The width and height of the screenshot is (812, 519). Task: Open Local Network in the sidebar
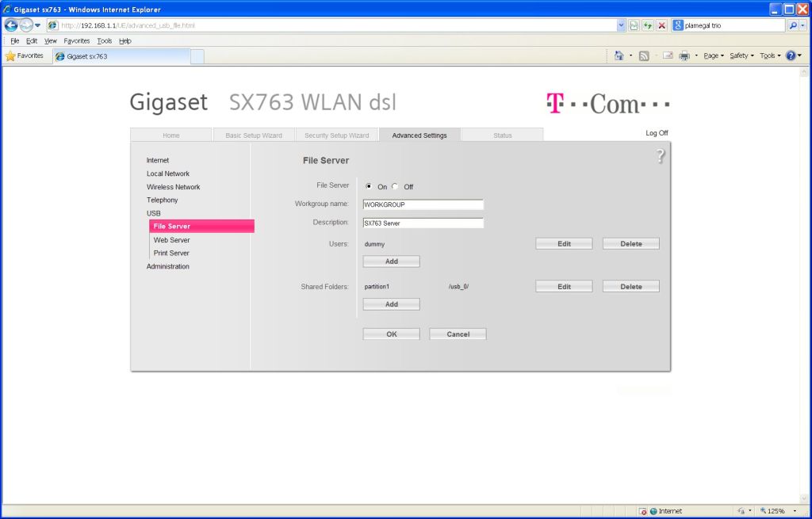(x=168, y=174)
